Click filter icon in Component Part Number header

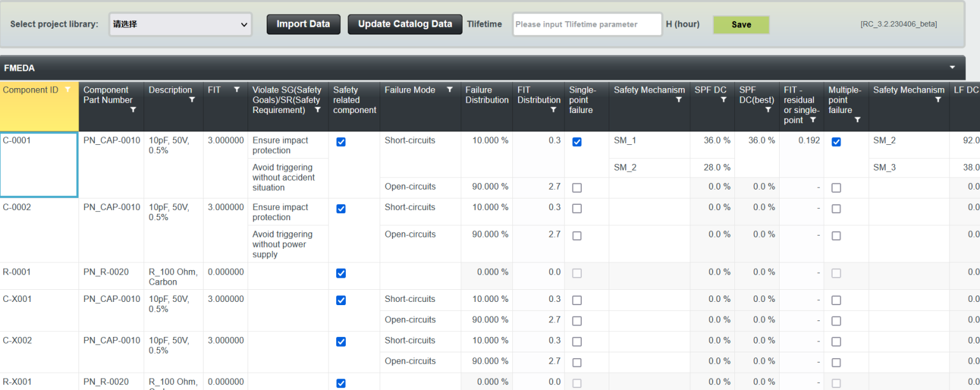click(x=133, y=110)
